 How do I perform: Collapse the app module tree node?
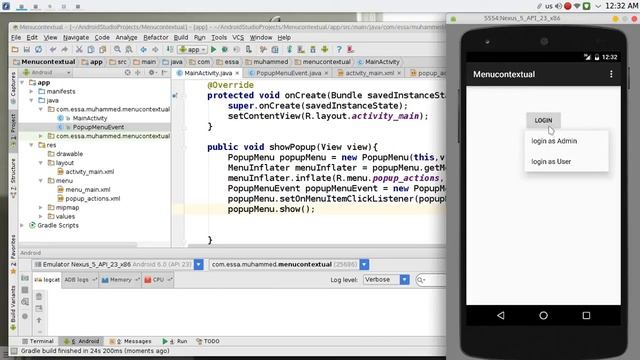22,82
